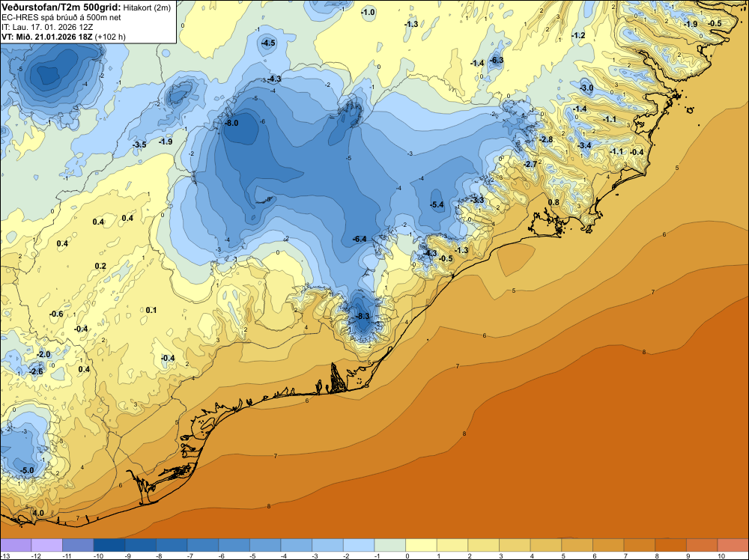The image size is (749, 560).
Task: Click the IT: Lau. 17. 01. 2026 12Z line
Action: tap(47, 27)
